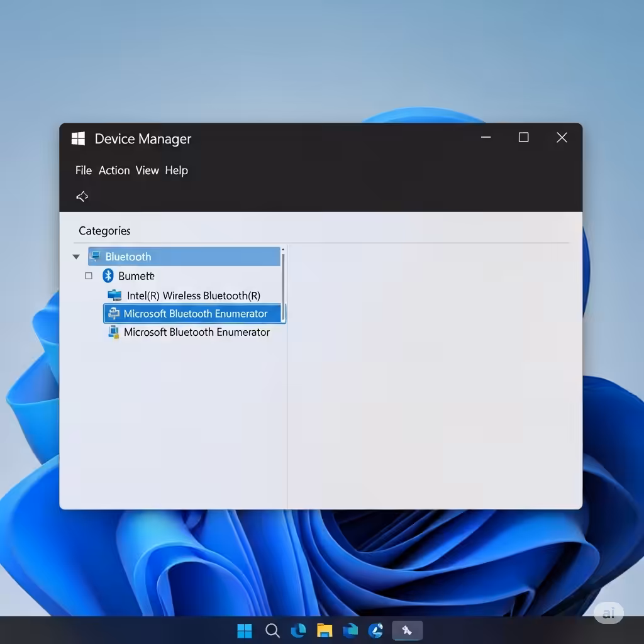Select the Bluetooth category row
The image size is (644, 644).
[184, 257]
